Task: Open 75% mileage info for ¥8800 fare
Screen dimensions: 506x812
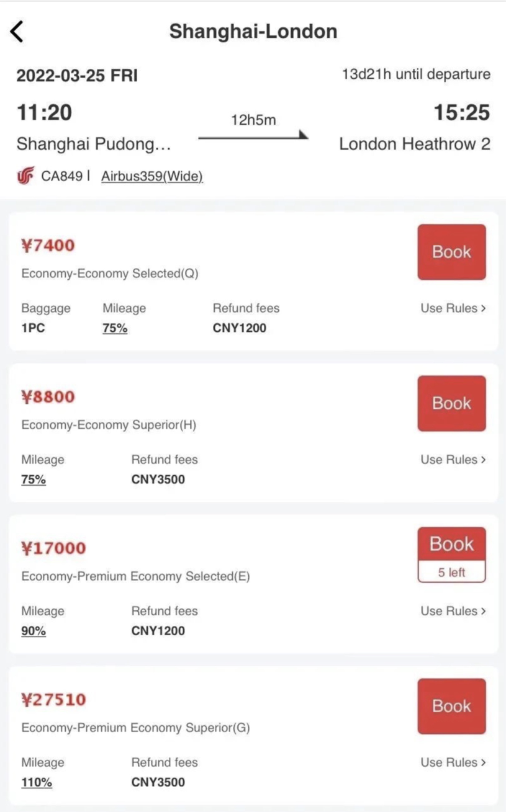Action: [34, 480]
